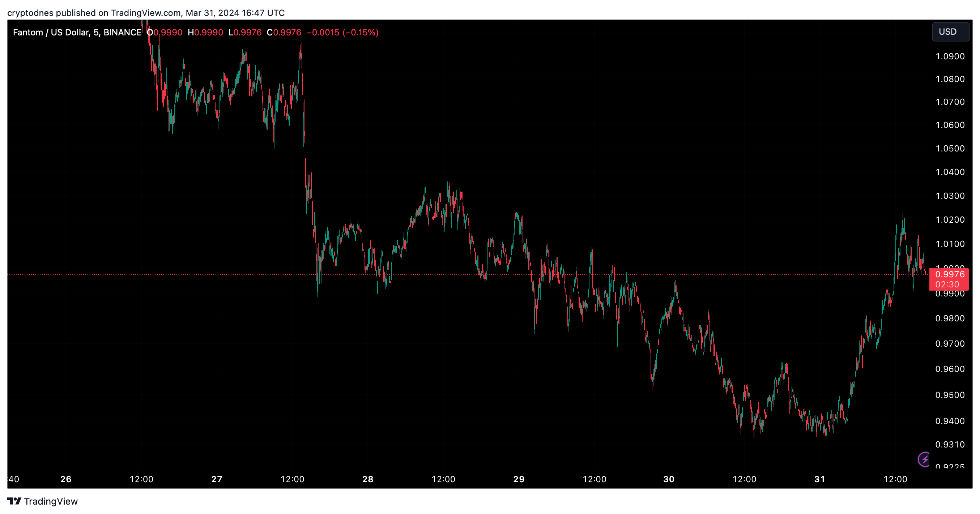Click the 27 date label on the time axis

(217, 479)
